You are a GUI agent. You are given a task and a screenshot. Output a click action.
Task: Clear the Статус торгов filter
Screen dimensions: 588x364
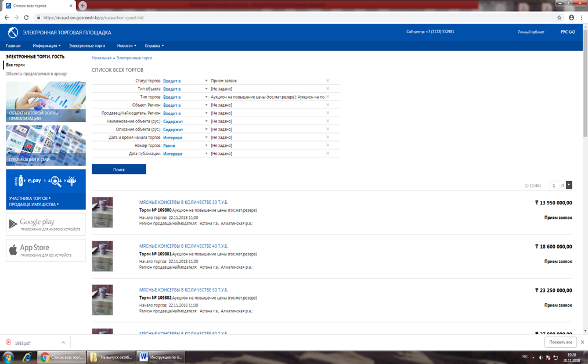tap(328, 81)
